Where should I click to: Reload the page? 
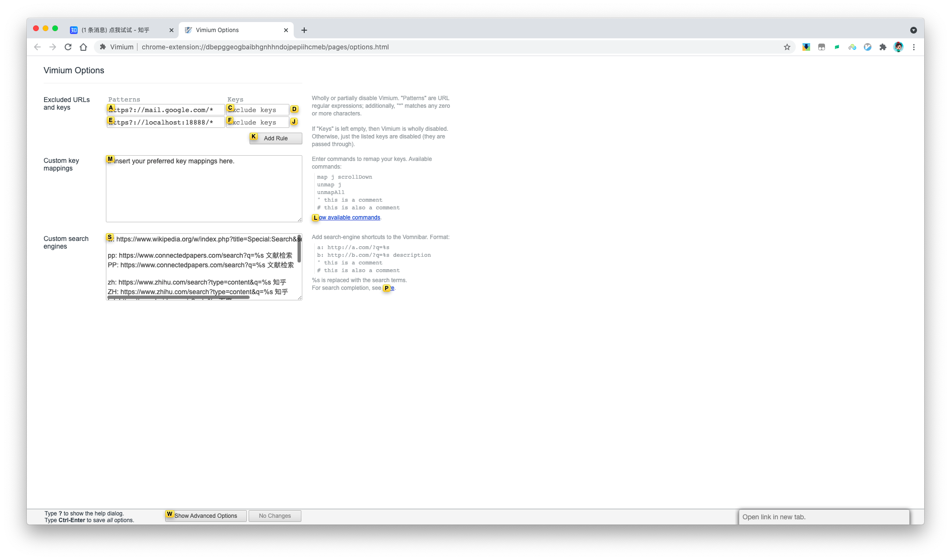coord(68,47)
